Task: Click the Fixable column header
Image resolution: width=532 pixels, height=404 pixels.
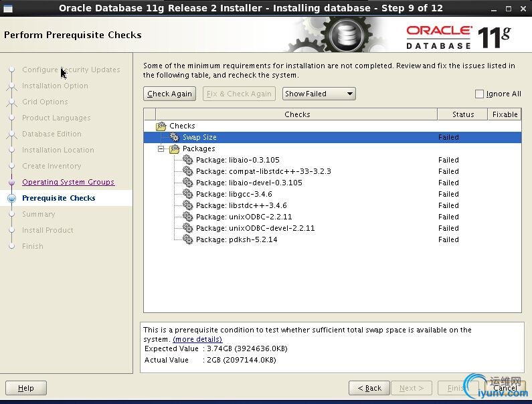Action: [x=505, y=114]
